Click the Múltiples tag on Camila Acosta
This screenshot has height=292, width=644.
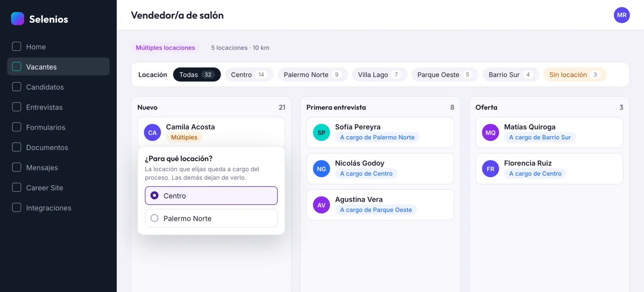coord(184,137)
